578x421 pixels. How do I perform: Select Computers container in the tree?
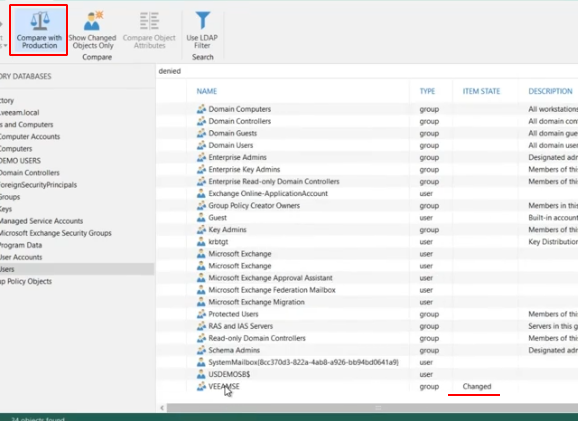[x=16, y=149]
